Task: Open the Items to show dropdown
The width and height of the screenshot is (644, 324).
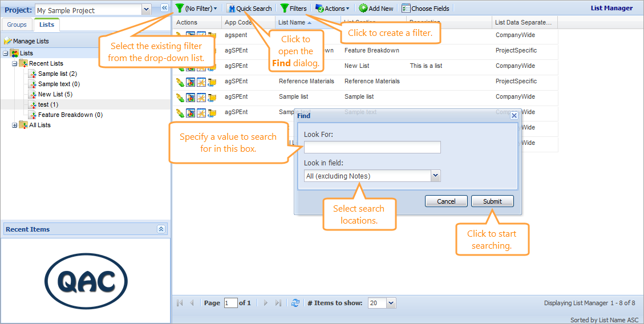Action: pyautogui.click(x=391, y=303)
